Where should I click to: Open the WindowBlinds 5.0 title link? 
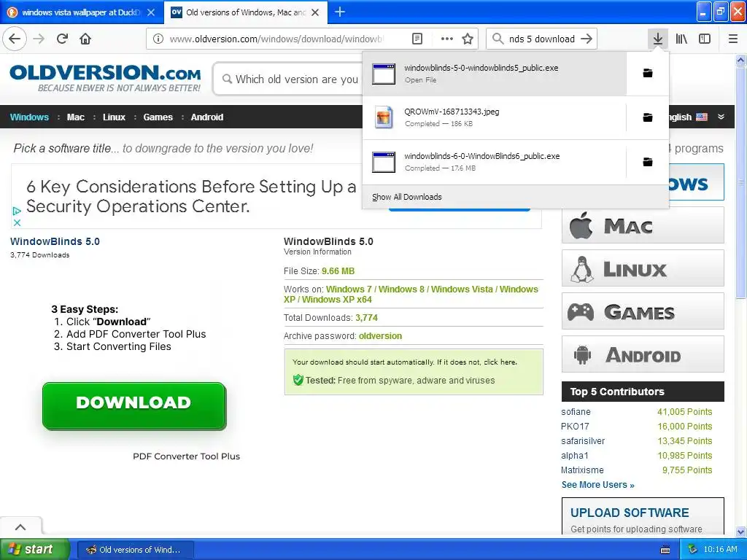pyautogui.click(x=55, y=241)
